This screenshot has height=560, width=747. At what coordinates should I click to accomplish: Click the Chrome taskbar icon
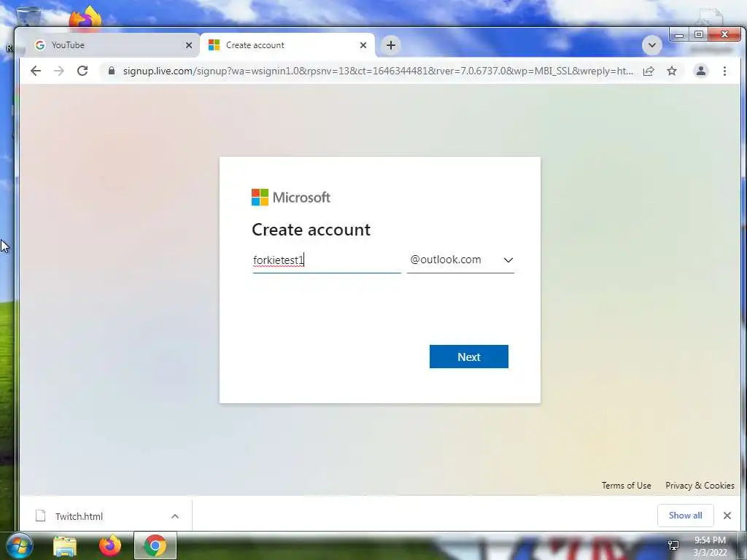click(155, 545)
